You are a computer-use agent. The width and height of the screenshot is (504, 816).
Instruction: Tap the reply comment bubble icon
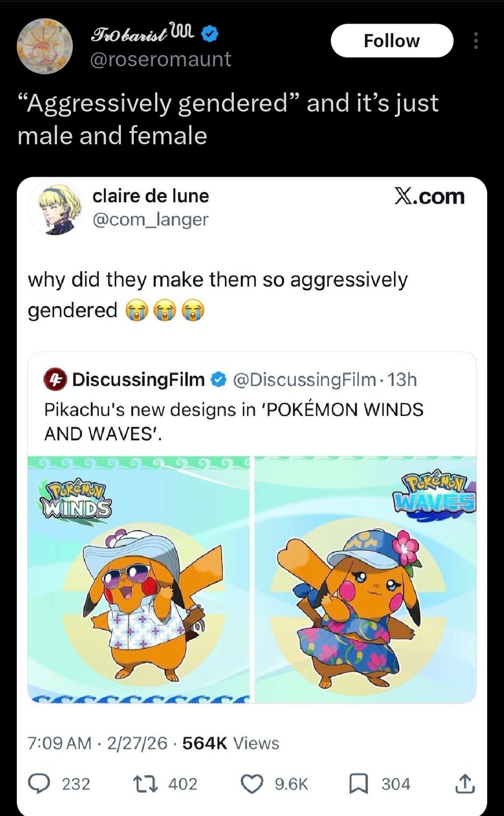point(40,784)
